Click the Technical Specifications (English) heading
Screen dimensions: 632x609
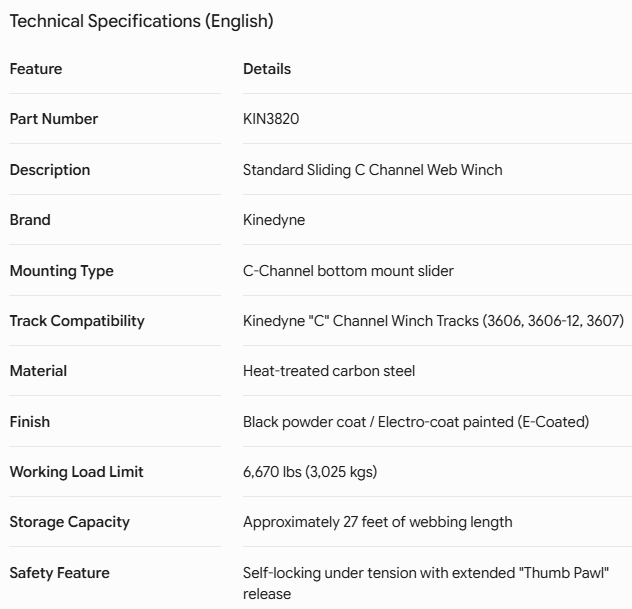coord(141,21)
